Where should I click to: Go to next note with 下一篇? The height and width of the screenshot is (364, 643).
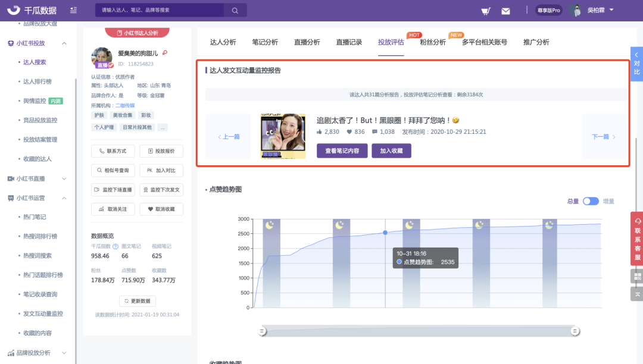click(604, 137)
